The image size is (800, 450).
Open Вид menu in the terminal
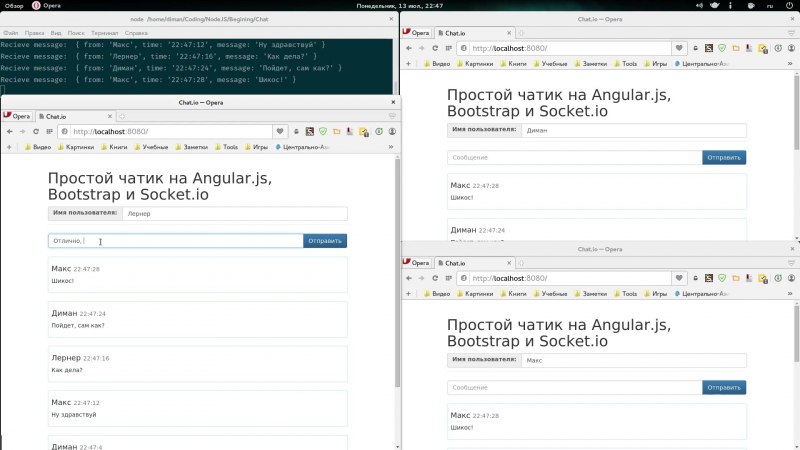56,33
